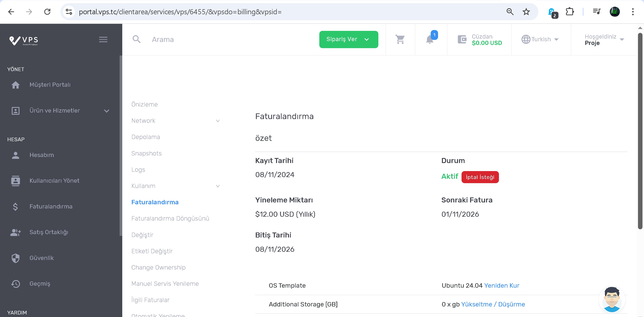Expand the Network submenu chevron
The image size is (644, 317).
(218, 121)
